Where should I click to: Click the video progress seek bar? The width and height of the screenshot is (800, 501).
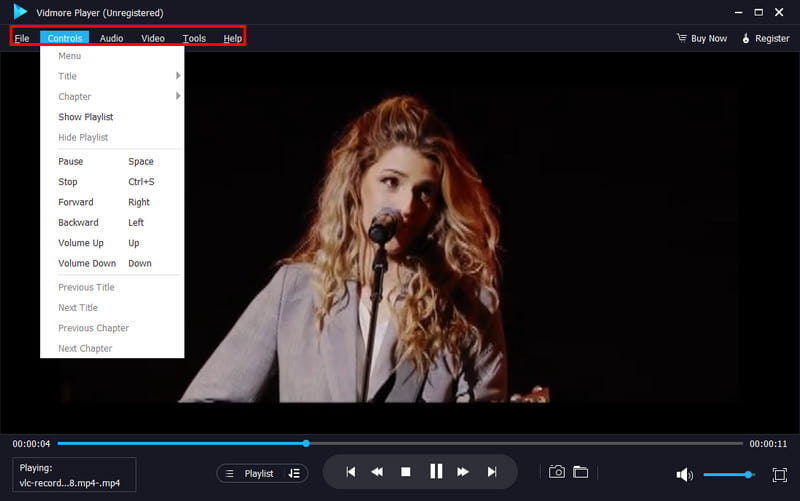(400, 443)
